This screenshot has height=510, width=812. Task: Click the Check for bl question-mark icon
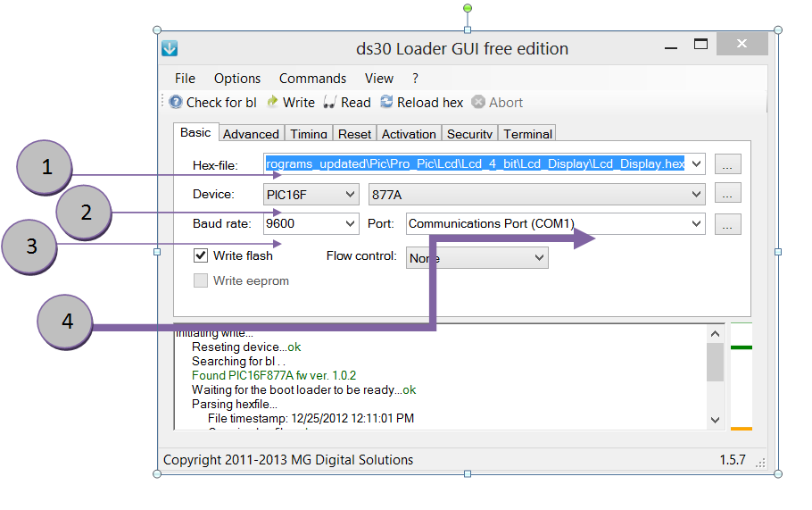[x=176, y=102]
